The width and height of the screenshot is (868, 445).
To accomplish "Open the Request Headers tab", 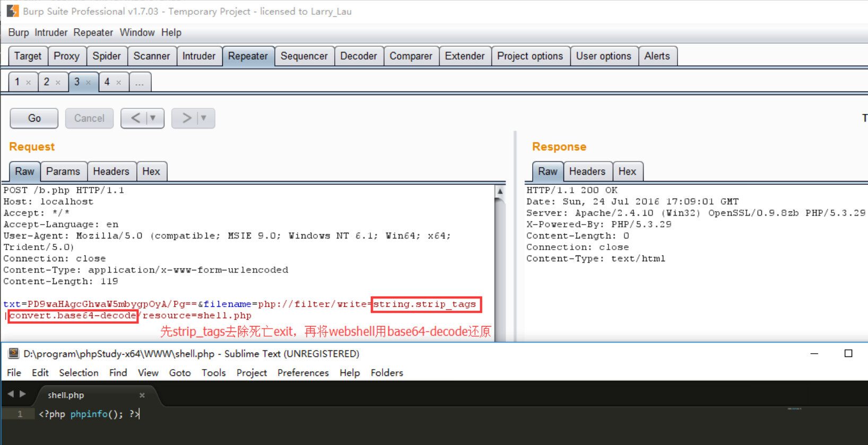I will point(111,172).
